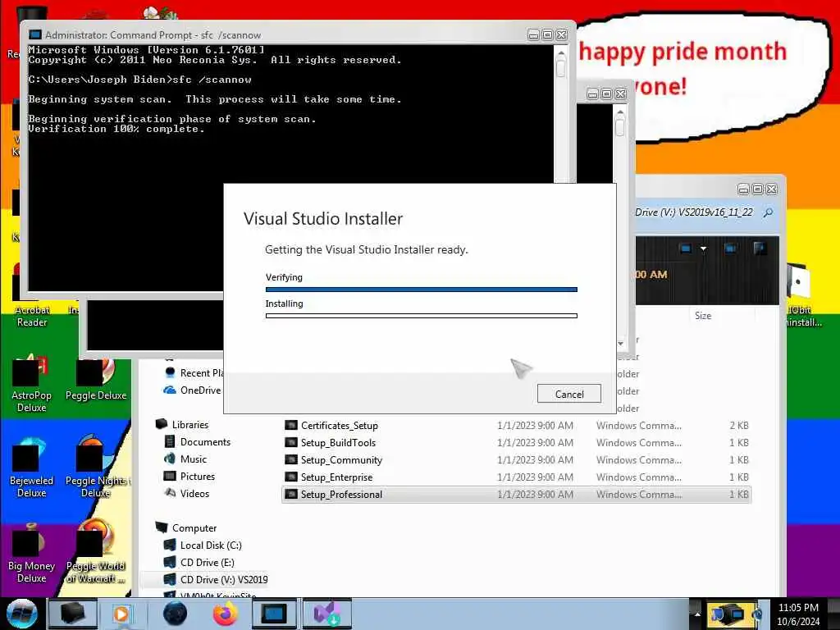840x630 pixels.
Task: Select Computer in the navigation pane
Action: 194,527
